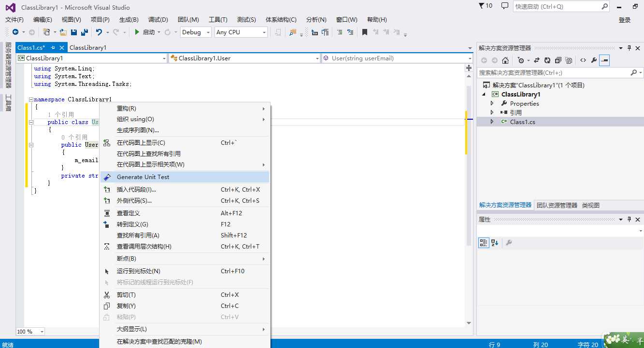Click the View Code angle-brackets icon
Screen dimensions: 644x348
pos(583,60)
